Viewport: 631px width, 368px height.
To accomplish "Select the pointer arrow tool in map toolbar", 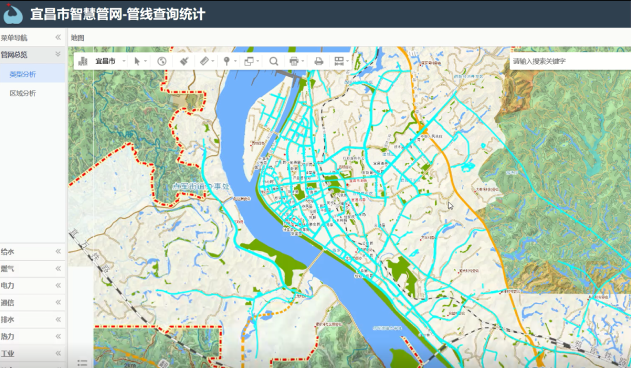I will [137, 61].
